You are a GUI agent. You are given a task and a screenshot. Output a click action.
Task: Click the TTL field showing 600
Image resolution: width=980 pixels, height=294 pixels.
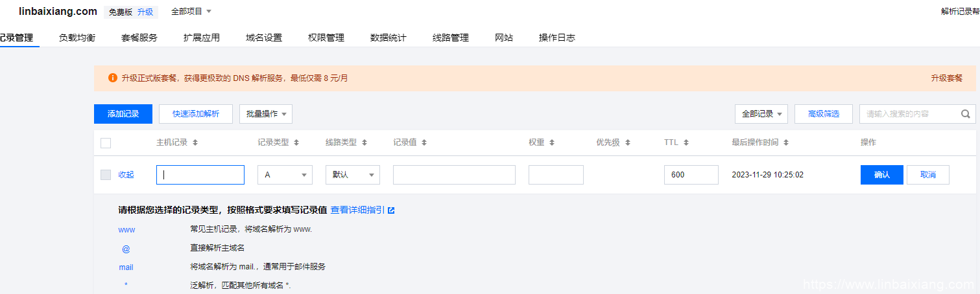pos(691,175)
